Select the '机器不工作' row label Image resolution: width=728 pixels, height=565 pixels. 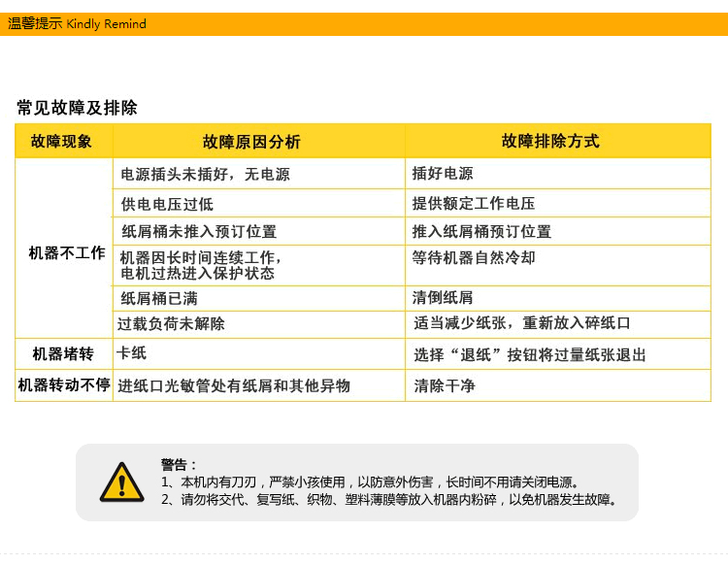(x=67, y=253)
